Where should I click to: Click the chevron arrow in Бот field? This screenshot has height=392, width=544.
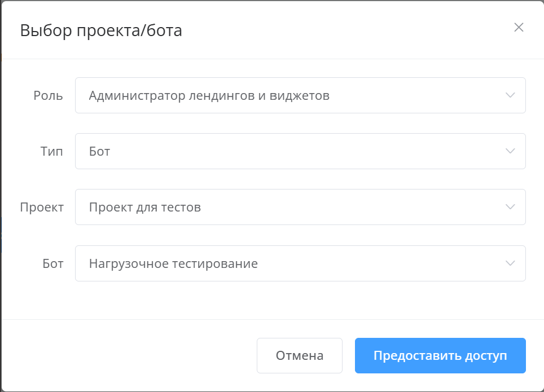(510, 263)
